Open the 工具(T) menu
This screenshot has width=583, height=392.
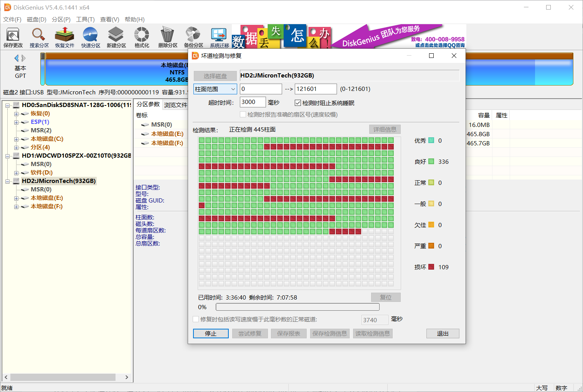(85, 19)
